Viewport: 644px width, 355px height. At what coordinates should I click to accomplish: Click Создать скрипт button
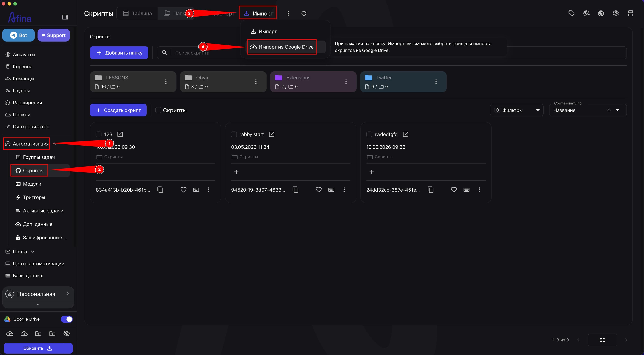pyautogui.click(x=118, y=110)
